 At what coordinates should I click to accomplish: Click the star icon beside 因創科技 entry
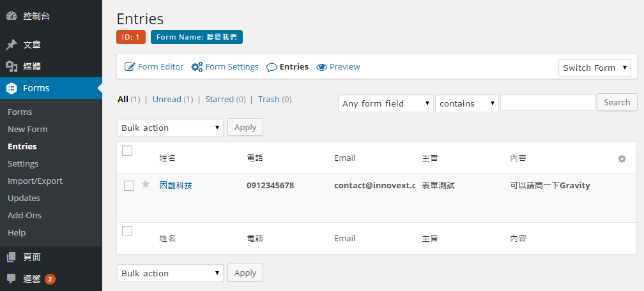click(146, 184)
